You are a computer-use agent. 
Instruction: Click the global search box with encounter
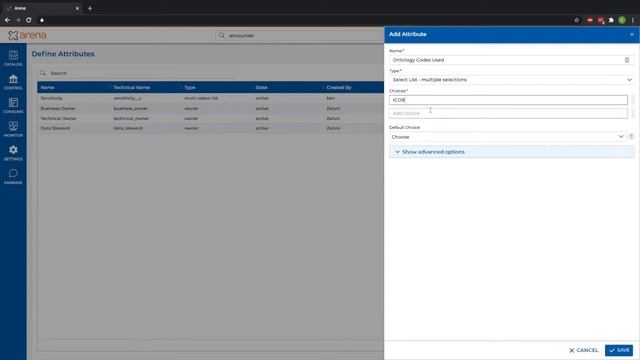pyautogui.click(x=300, y=36)
